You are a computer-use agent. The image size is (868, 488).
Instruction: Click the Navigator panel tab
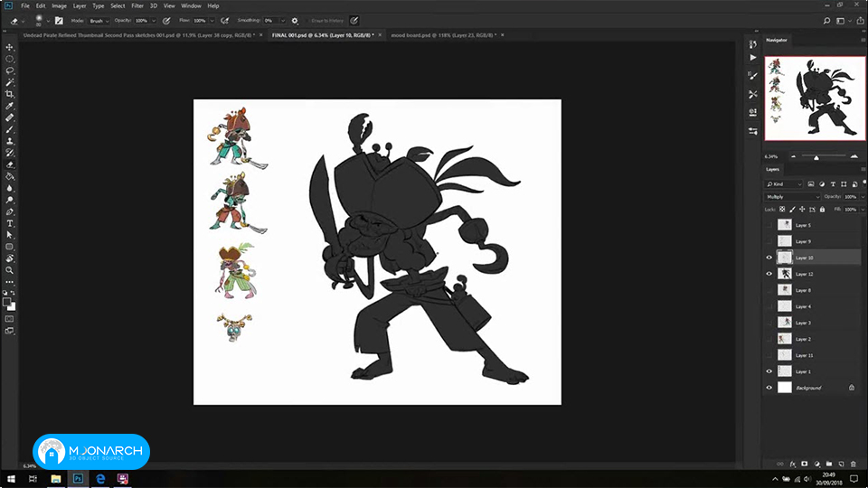coord(776,40)
